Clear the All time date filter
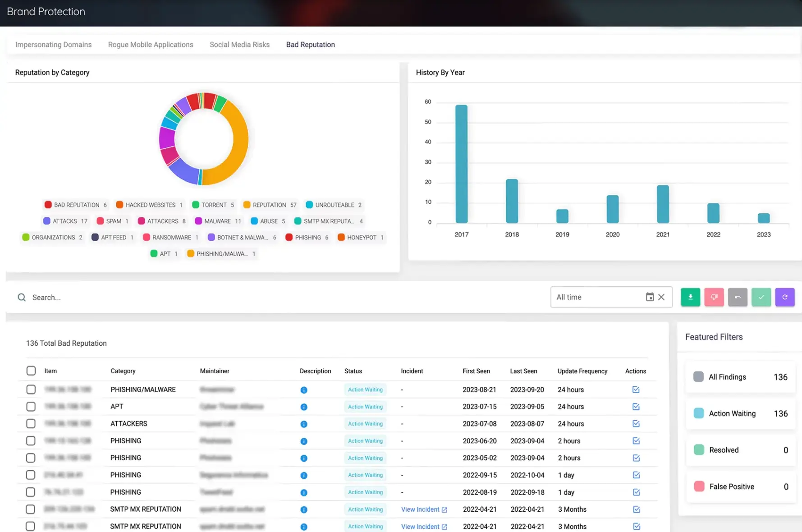Image resolution: width=802 pixels, height=532 pixels. 661,297
